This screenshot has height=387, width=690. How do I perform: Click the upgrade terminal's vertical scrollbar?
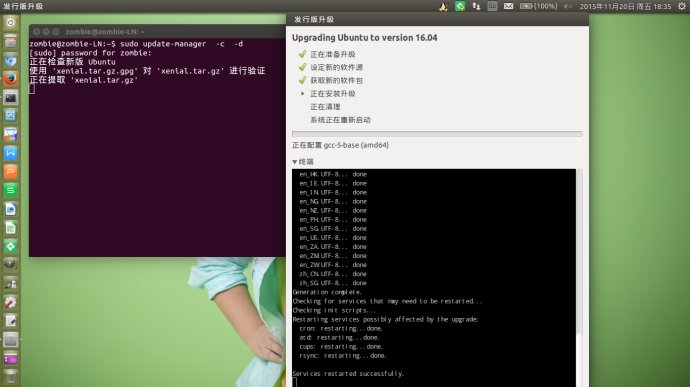tap(580, 278)
